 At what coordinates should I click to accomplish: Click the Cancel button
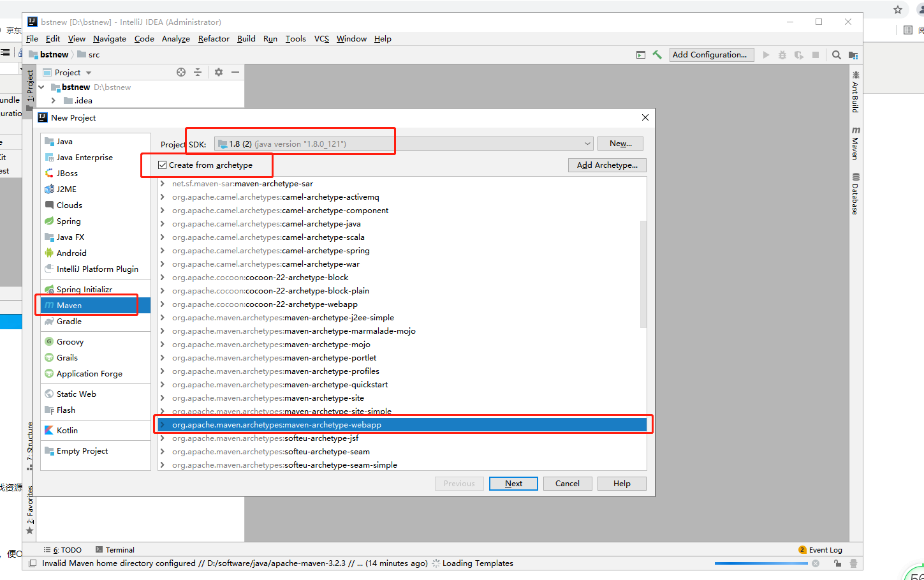pyautogui.click(x=568, y=484)
